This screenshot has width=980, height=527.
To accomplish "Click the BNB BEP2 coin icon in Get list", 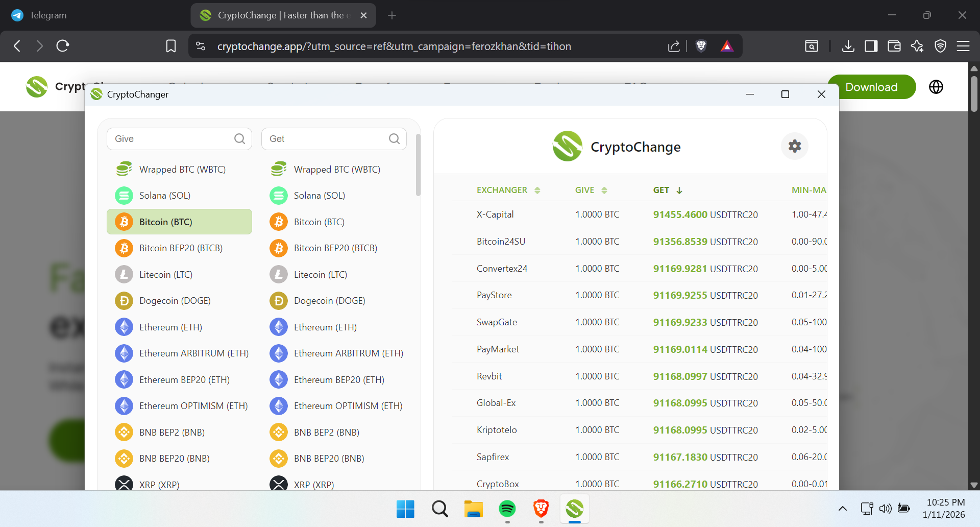I will (279, 433).
